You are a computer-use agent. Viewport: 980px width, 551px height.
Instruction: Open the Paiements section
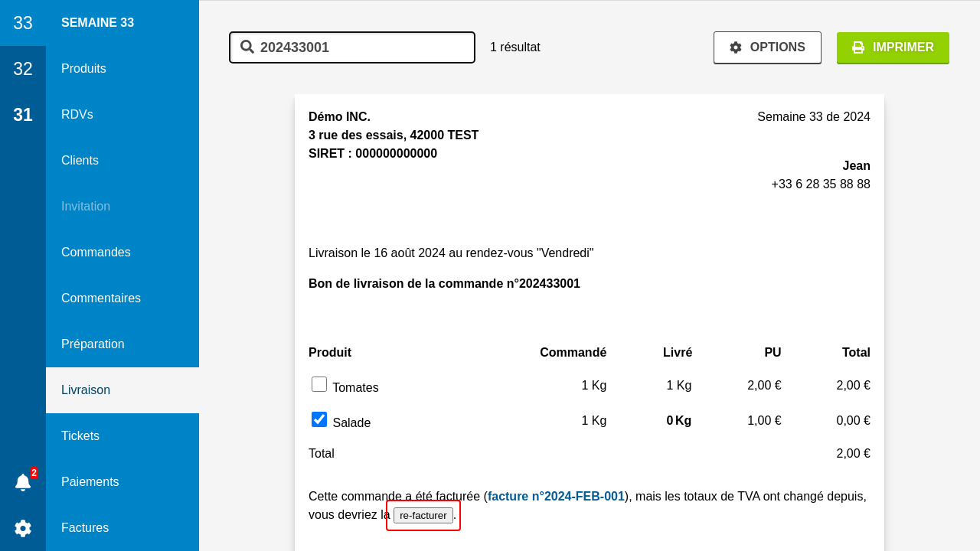click(x=90, y=482)
